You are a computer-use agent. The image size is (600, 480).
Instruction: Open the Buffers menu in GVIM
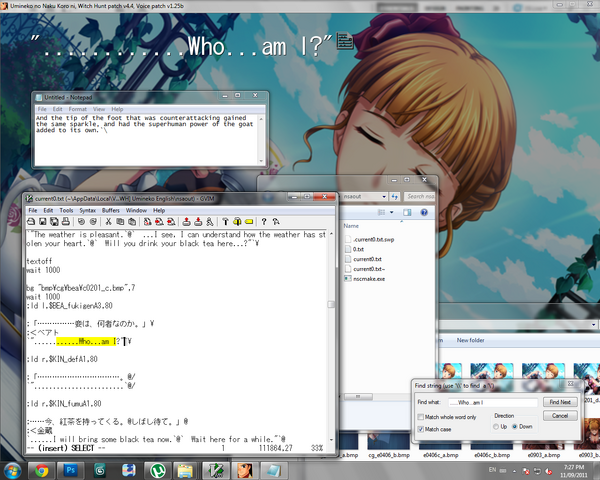(x=111, y=210)
